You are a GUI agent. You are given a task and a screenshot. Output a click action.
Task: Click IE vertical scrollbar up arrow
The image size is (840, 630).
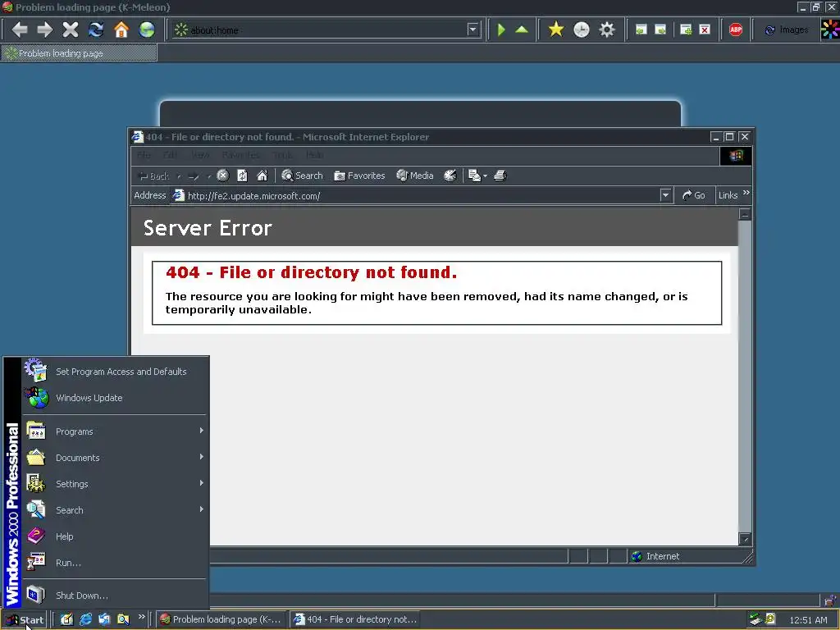click(x=745, y=214)
